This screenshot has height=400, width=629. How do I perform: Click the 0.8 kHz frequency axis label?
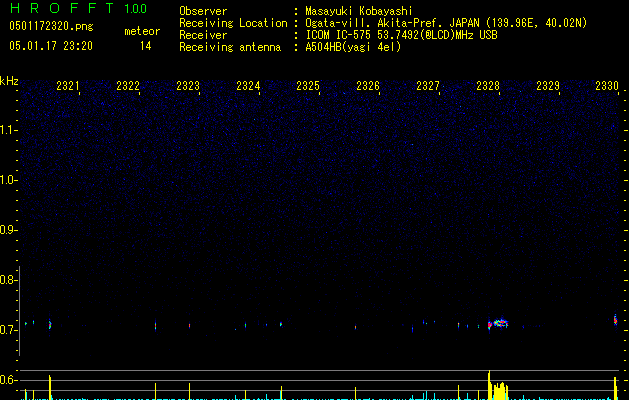(x=8, y=280)
